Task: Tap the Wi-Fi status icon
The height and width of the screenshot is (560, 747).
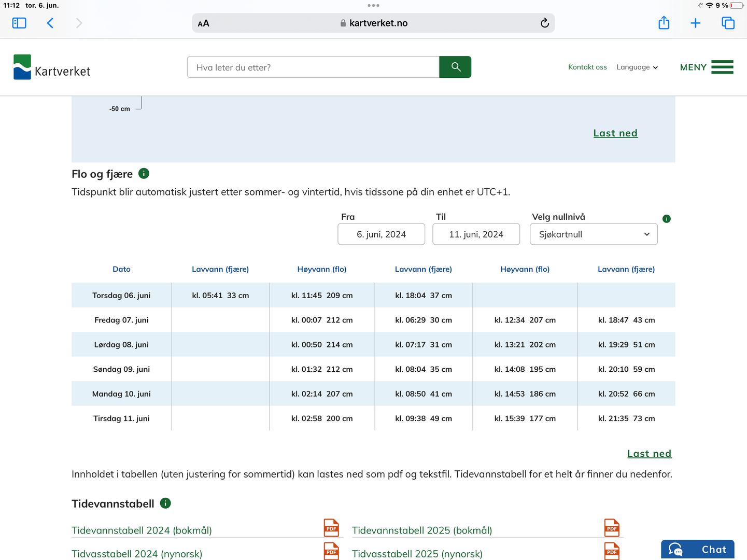Action: tap(709, 5)
